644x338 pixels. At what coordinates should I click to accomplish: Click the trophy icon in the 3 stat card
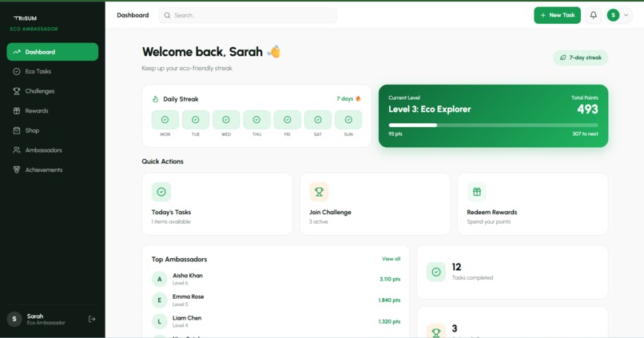click(x=436, y=332)
